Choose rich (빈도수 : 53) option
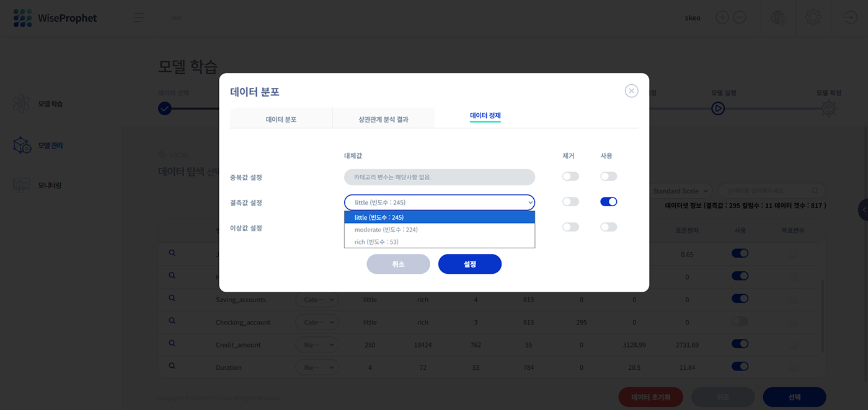The width and height of the screenshot is (868, 410). pos(440,242)
